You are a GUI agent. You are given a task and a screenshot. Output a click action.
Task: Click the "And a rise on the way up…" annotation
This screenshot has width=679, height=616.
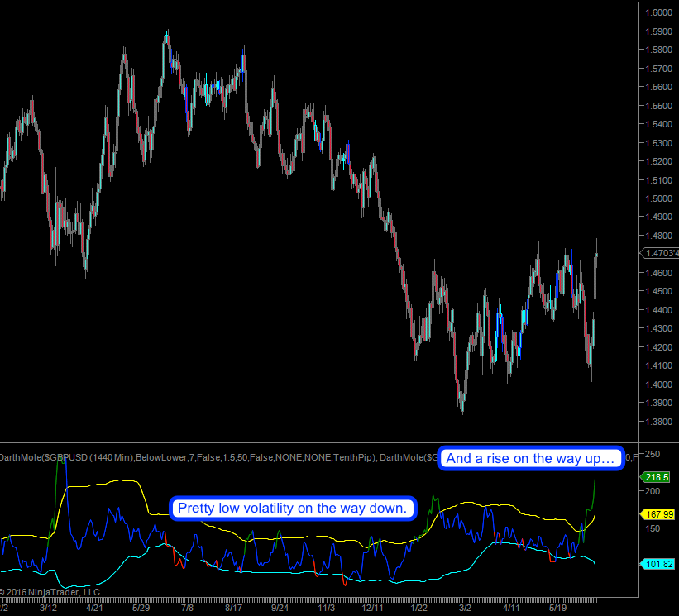[x=531, y=458]
